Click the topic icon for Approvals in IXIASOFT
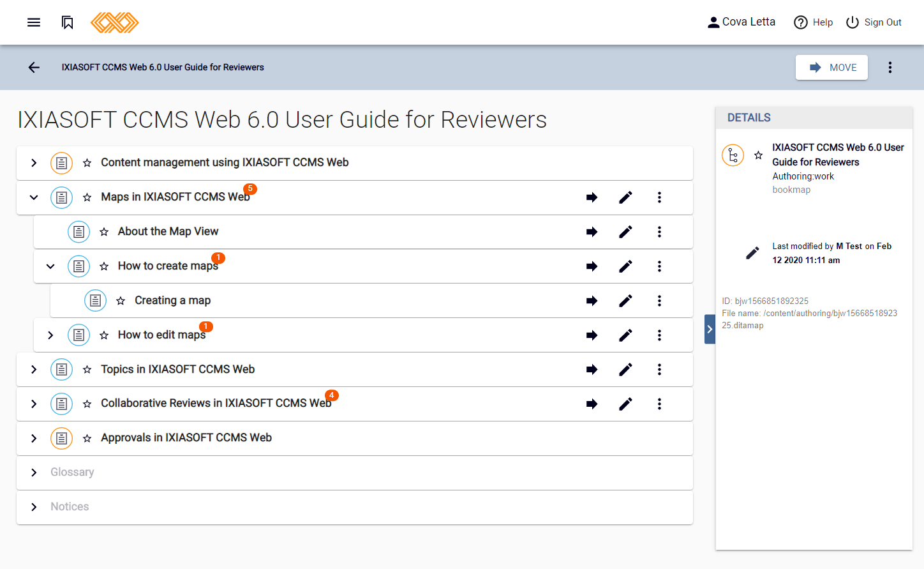 pyautogui.click(x=61, y=439)
